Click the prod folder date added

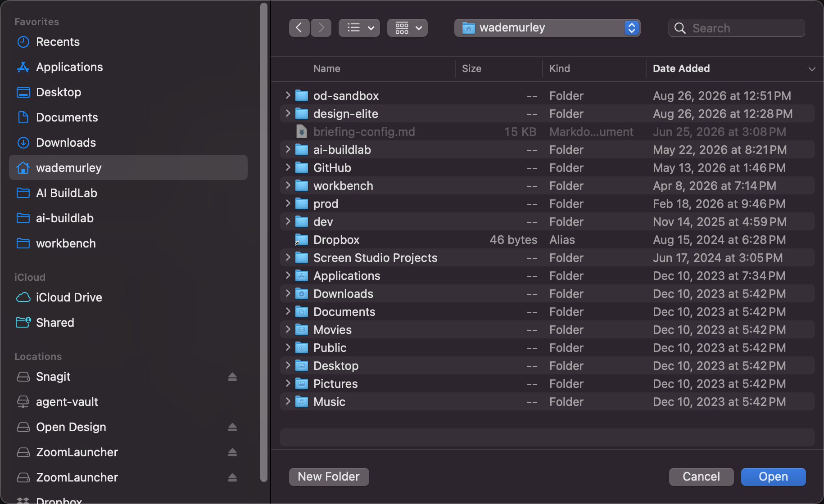(719, 203)
